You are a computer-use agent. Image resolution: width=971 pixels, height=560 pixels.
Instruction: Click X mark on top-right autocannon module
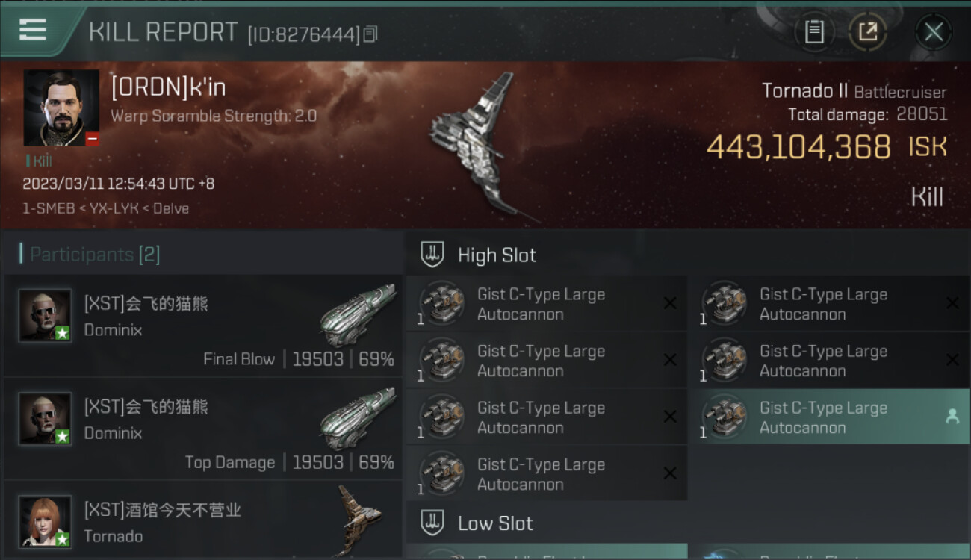pyautogui.click(x=952, y=303)
